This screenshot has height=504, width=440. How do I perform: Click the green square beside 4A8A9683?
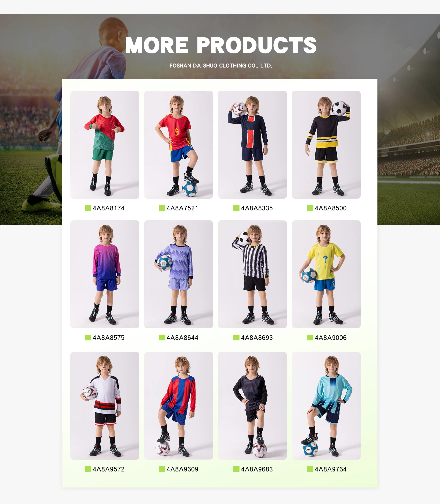(x=236, y=469)
